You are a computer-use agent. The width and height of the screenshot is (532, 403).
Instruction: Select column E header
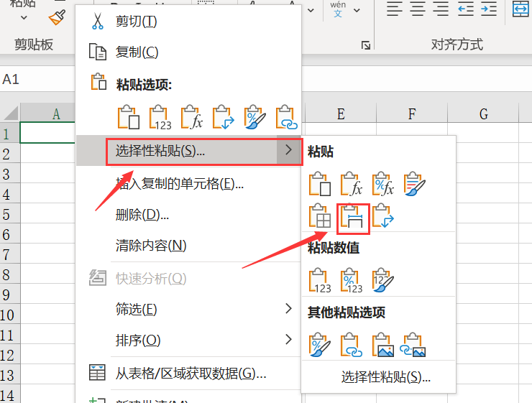pos(341,114)
